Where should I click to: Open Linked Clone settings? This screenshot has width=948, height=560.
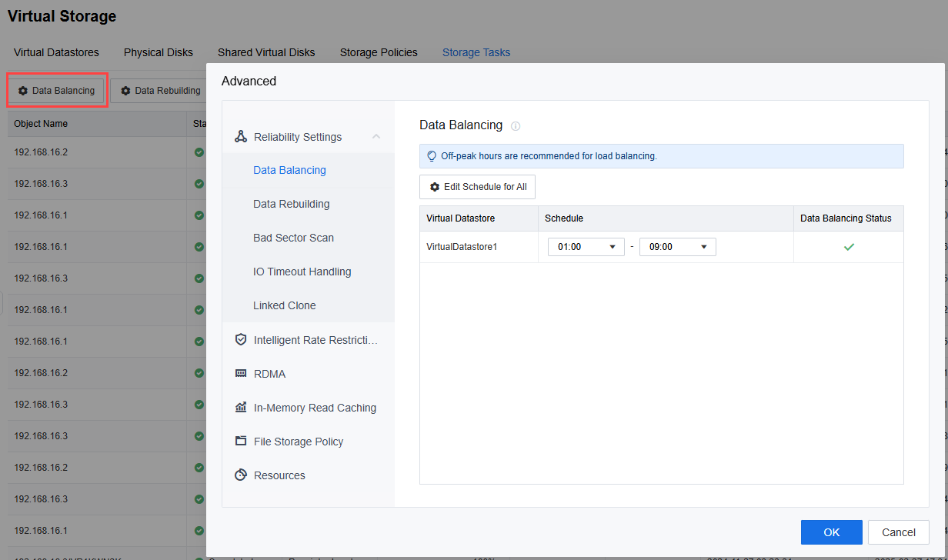pyautogui.click(x=285, y=305)
